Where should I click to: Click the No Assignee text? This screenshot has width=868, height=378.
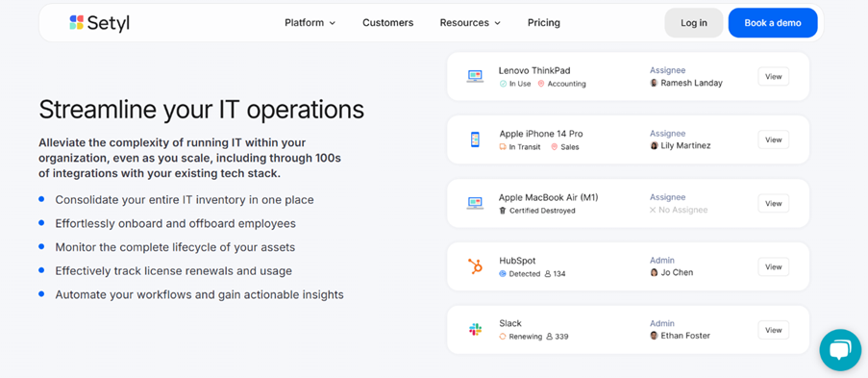(683, 210)
